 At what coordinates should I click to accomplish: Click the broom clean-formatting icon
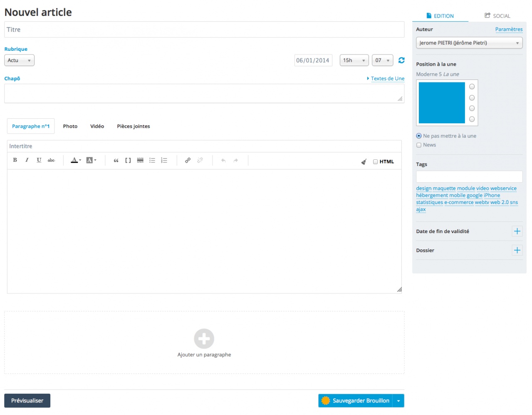[364, 162]
